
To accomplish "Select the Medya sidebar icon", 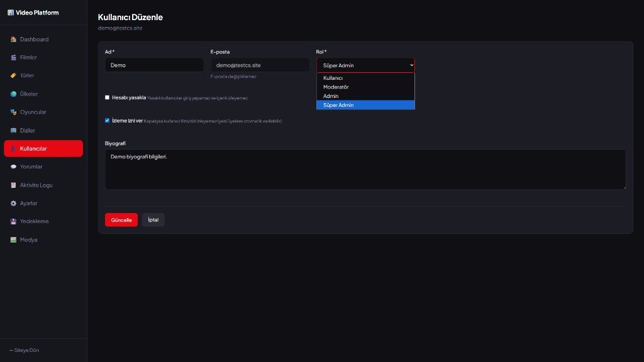I will [x=13, y=239].
